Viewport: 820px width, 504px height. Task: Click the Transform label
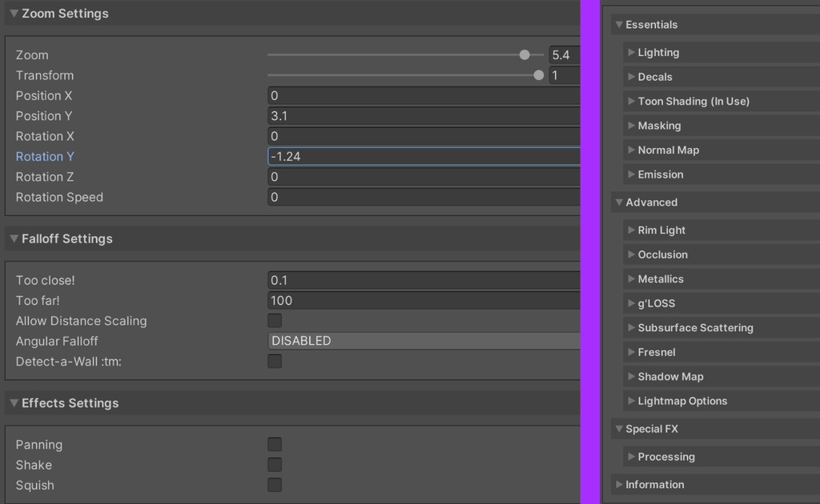tap(45, 75)
